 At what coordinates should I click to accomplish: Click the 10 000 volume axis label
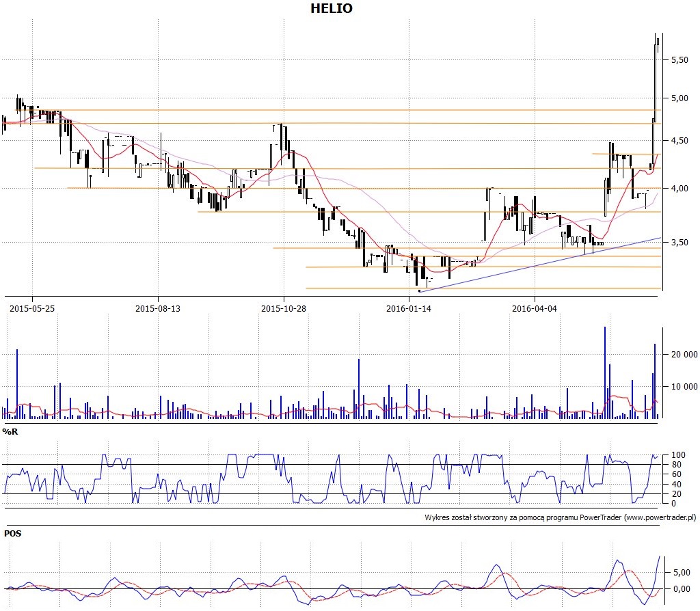(x=684, y=387)
